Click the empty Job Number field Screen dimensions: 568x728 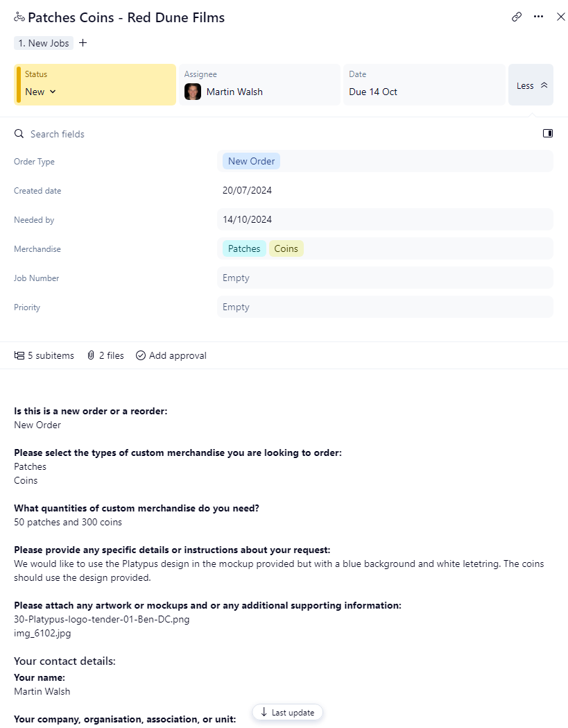coord(385,278)
